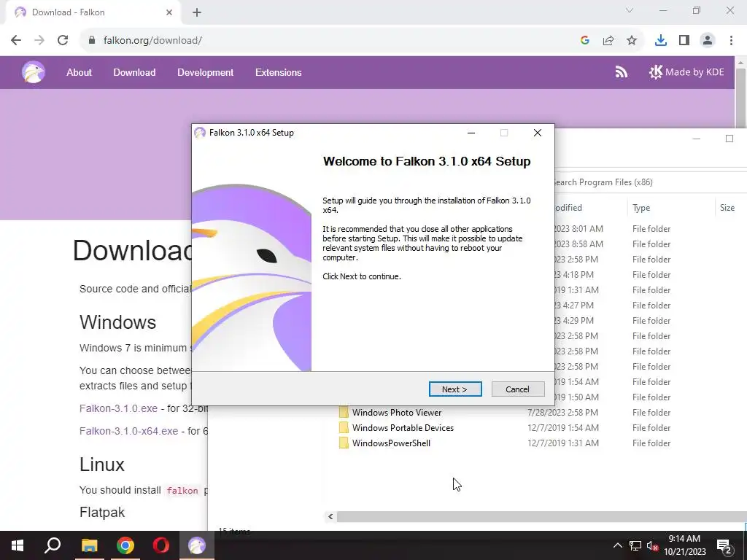Click the Falkon setup taskbar icon

click(x=197, y=545)
